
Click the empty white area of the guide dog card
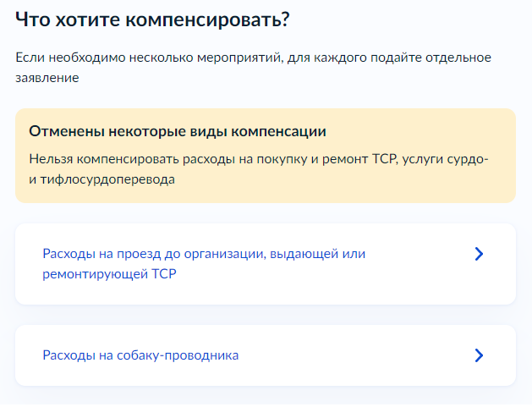pyautogui.click(x=356, y=355)
